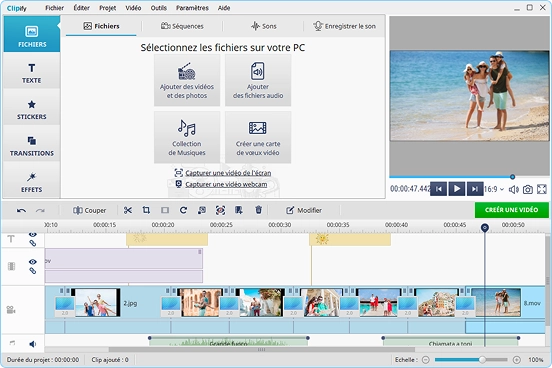This screenshot has width=552, height=368.
Task: Skip to previous frame button
Action: (x=439, y=189)
